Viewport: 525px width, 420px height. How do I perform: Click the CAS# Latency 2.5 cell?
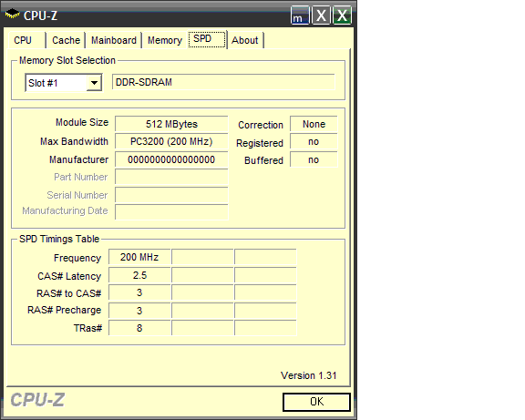[x=139, y=275]
